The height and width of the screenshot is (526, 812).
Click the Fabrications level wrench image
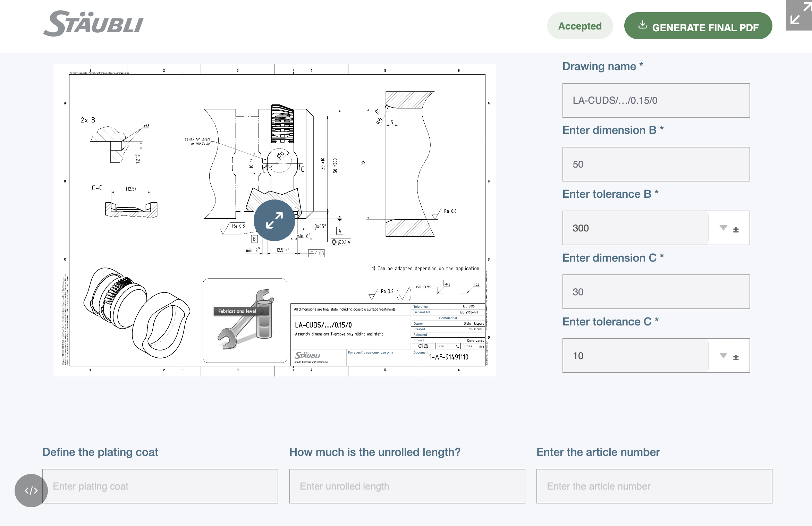(x=245, y=321)
